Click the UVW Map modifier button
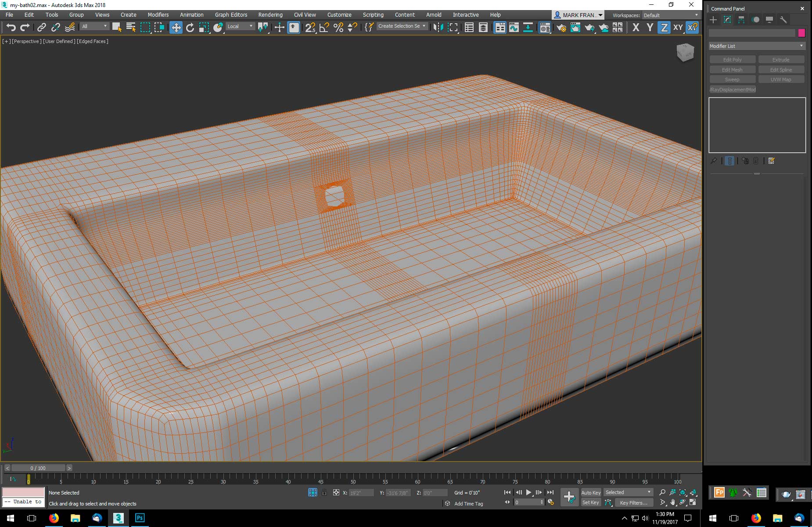 [781, 79]
